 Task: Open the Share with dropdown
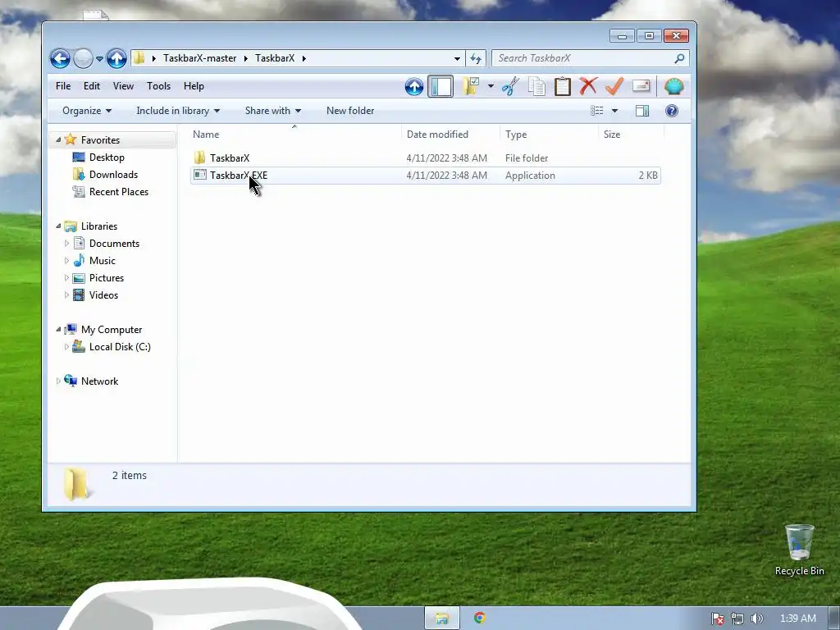(x=272, y=111)
